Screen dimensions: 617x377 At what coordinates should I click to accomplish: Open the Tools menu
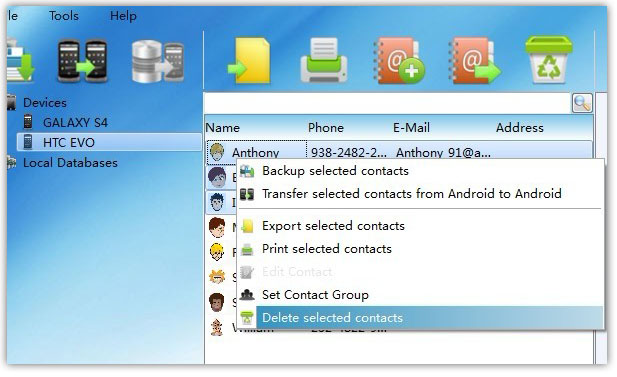pos(64,16)
